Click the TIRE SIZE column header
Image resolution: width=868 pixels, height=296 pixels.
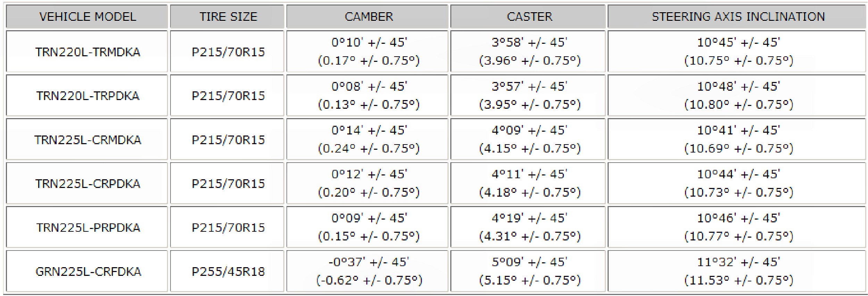pos(228,16)
